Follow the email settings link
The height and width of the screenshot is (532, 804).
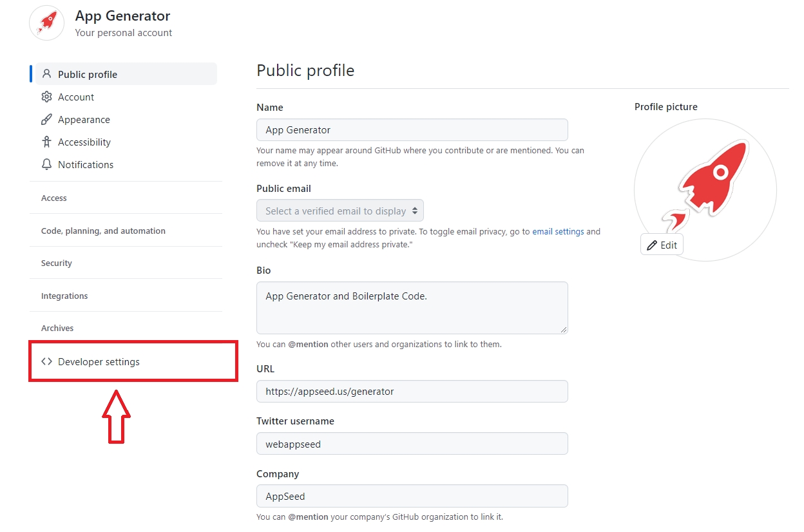coord(558,232)
